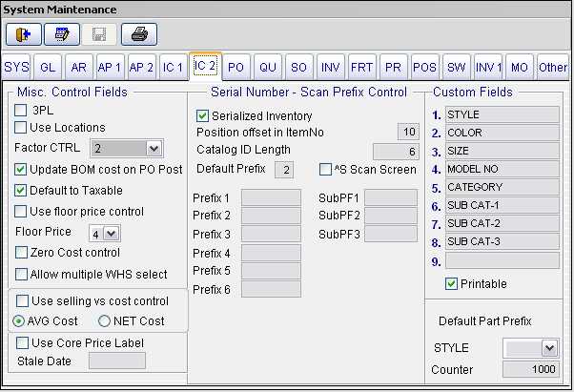Click Position offset in ItemNo field
574x392 pixels.
pyautogui.click(x=408, y=132)
